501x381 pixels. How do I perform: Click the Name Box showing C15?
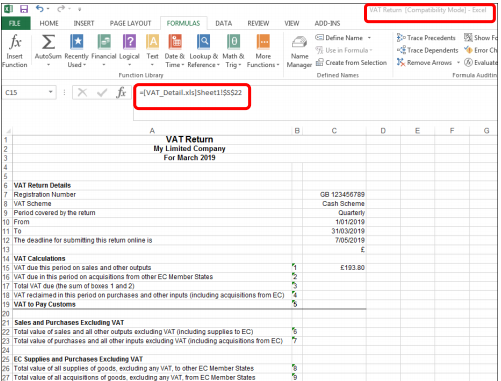click(x=25, y=92)
